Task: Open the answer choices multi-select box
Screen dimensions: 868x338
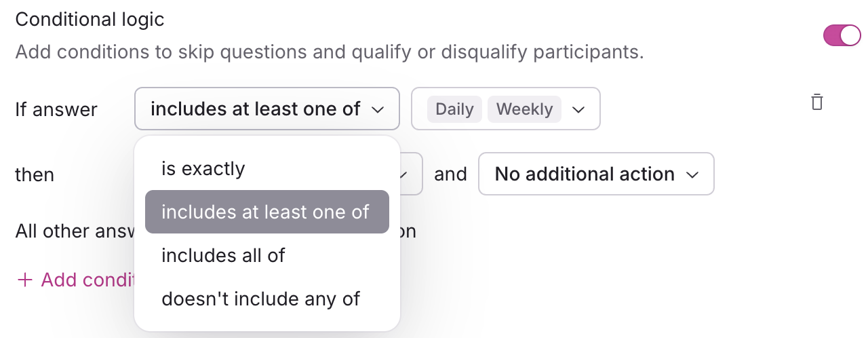Action: click(x=506, y=109)
